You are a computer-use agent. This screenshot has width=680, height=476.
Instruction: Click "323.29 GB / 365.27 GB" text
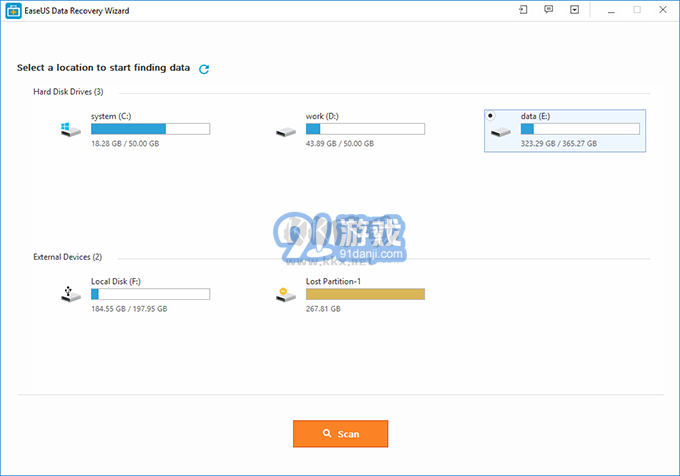click(559, 143)
